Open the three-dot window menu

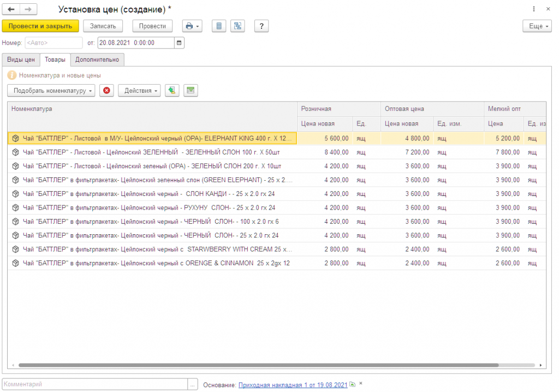tap(534, 9)
